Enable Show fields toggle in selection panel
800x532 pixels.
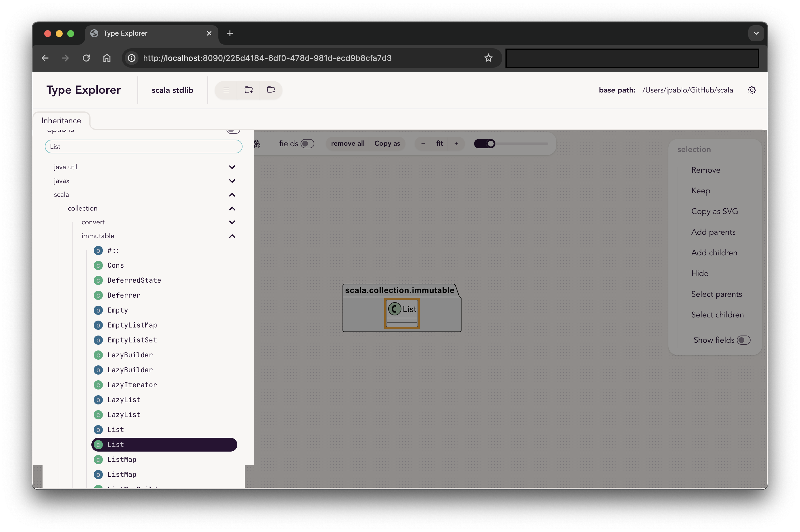tap(743, 340)
